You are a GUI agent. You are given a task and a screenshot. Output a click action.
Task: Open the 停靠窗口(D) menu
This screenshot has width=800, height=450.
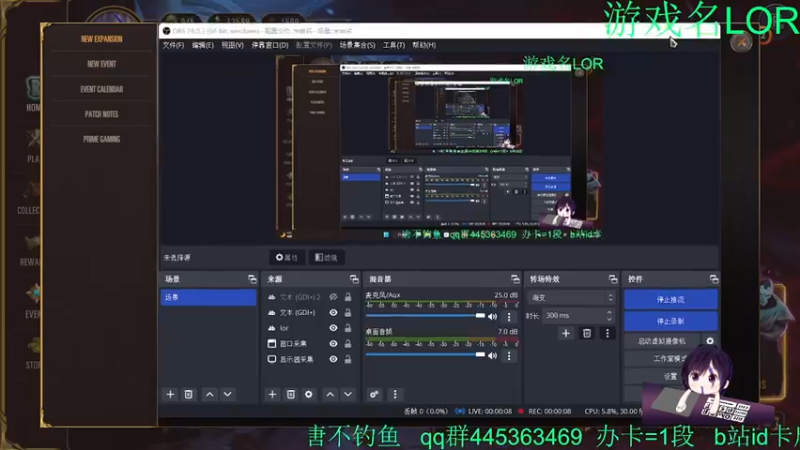(x=270, y=45)
